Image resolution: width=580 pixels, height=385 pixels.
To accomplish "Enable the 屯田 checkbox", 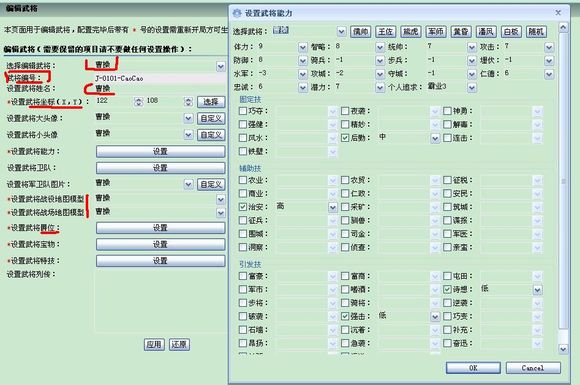I will [447, 276].
